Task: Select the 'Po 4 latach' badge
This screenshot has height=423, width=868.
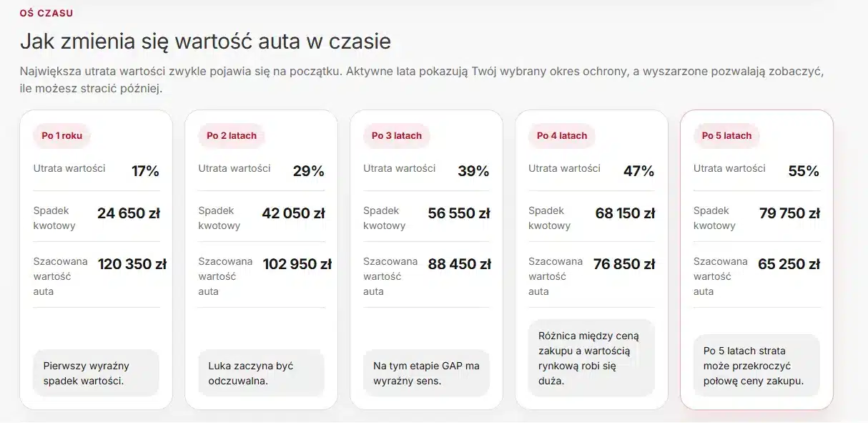Action: click(x=562, y=135)
